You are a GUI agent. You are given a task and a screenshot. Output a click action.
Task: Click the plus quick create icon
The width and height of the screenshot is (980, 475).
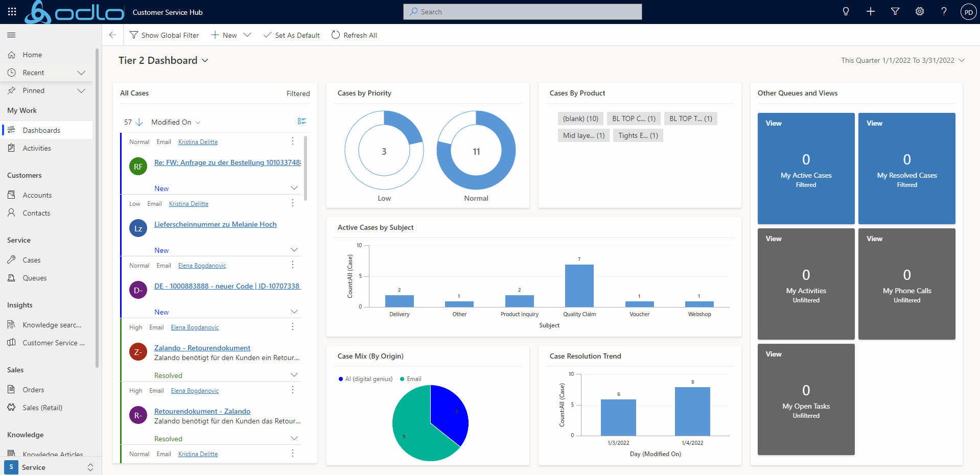coord(871,12)
